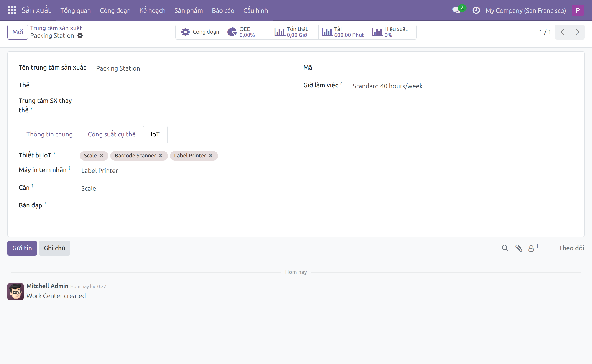The width and height of the screenshot is (592, 364).
Task: Open the messages conversation icon
Action: tap(456, 10)
